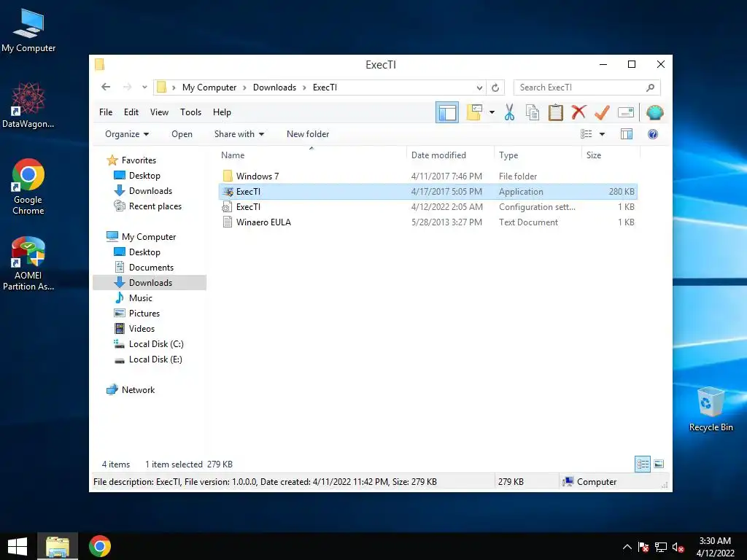The height and width of the screenshot is (560, 747).
Task: Expand the chevron after Downloads breadcrumb
Action: (x=304, y=87)
